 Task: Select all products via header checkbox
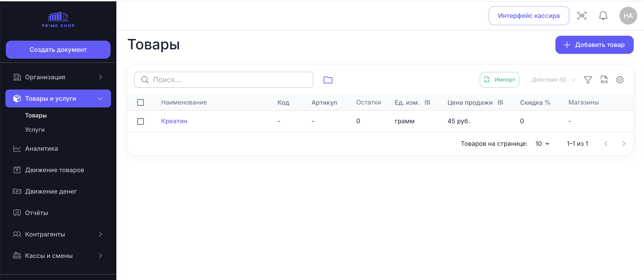point(141,102)
